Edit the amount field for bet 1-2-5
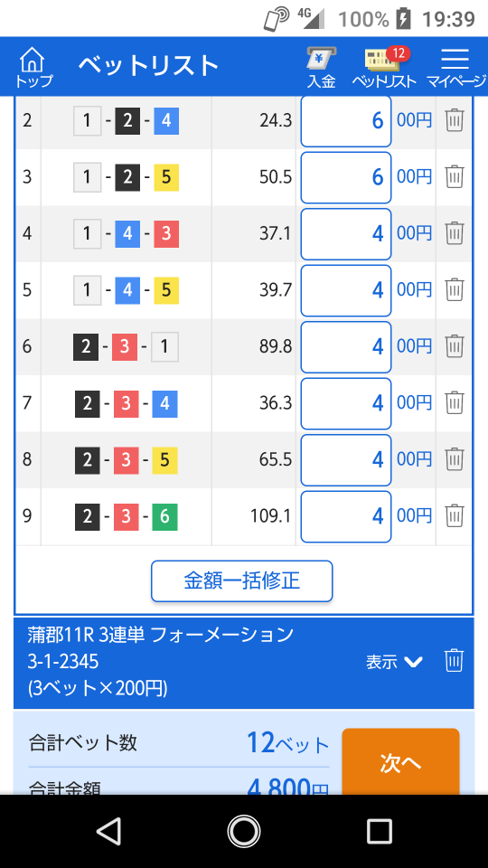The image size is (488, 868). tap(346, 177)
